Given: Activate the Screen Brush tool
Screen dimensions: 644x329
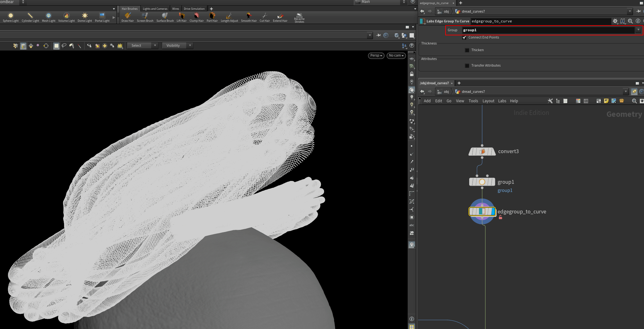Looking at the screenshot, I should (x=145, y=17).
